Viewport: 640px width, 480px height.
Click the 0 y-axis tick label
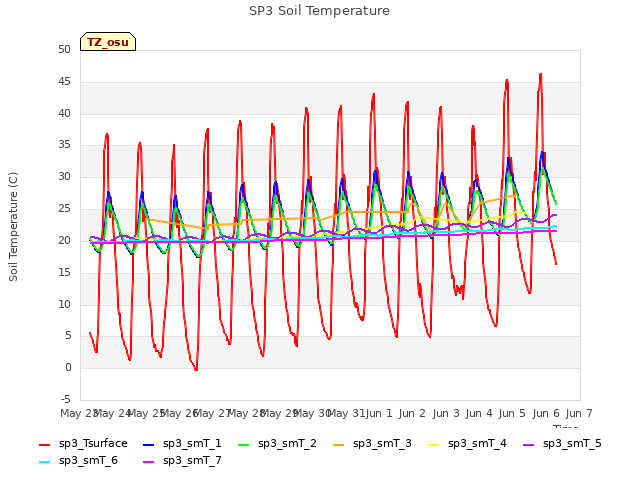[x=68, y=368]
